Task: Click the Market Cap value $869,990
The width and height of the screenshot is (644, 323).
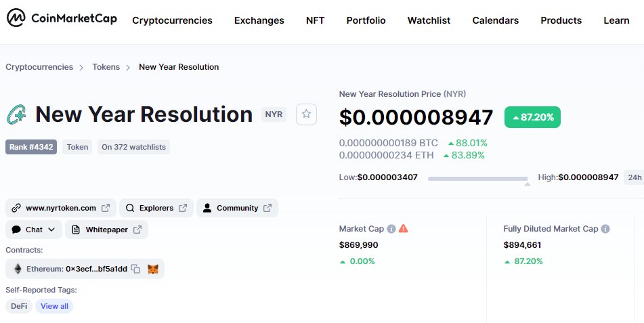Action: (358, 245)
